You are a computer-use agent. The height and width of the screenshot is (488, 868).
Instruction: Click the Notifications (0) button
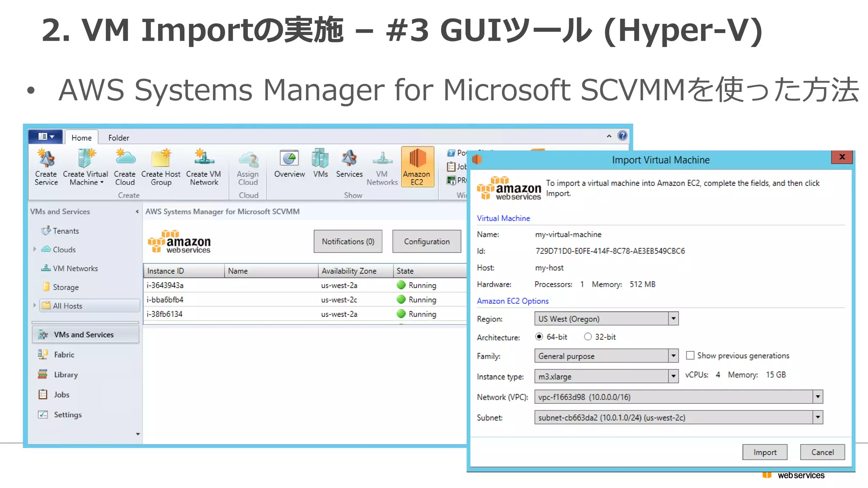click(348, 241)
